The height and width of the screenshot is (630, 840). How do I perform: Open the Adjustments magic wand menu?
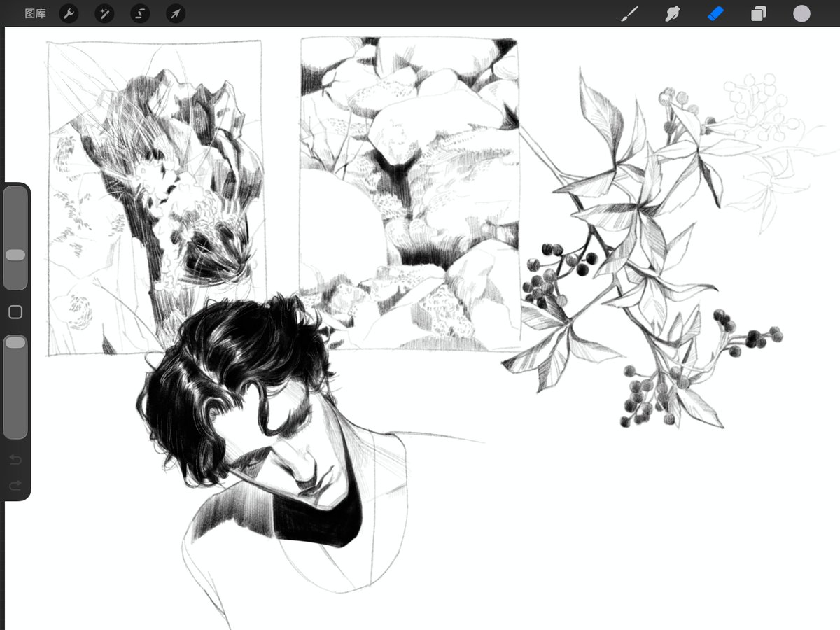[x=104, y=13]
